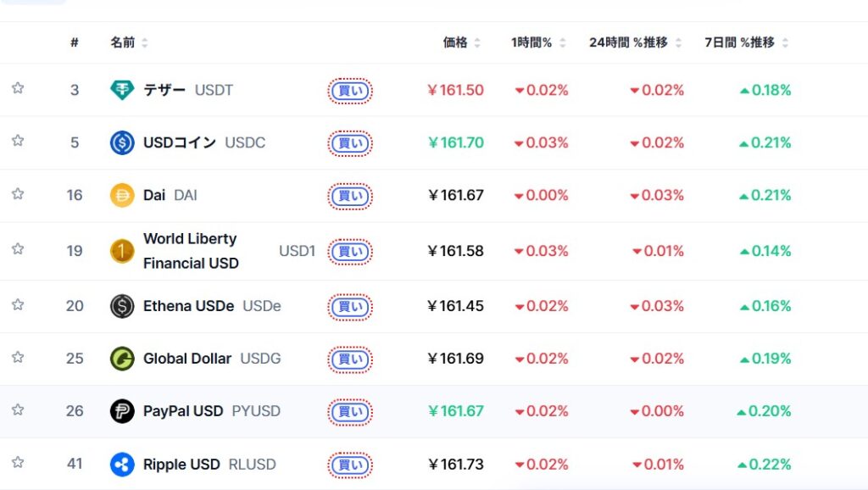Click the Tether USDT coin logo
Image resolution: width=868 pixels, height=490 pixels.
[122, 90]
